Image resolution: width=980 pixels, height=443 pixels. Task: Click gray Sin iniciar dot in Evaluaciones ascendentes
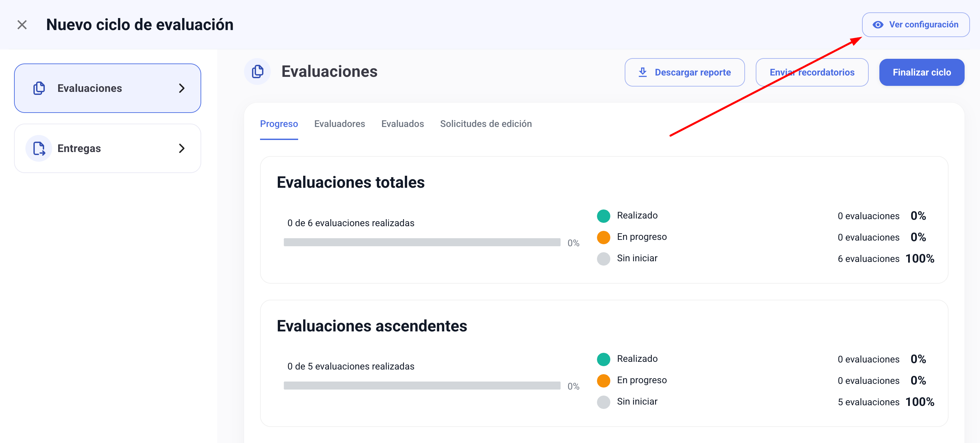603,402
